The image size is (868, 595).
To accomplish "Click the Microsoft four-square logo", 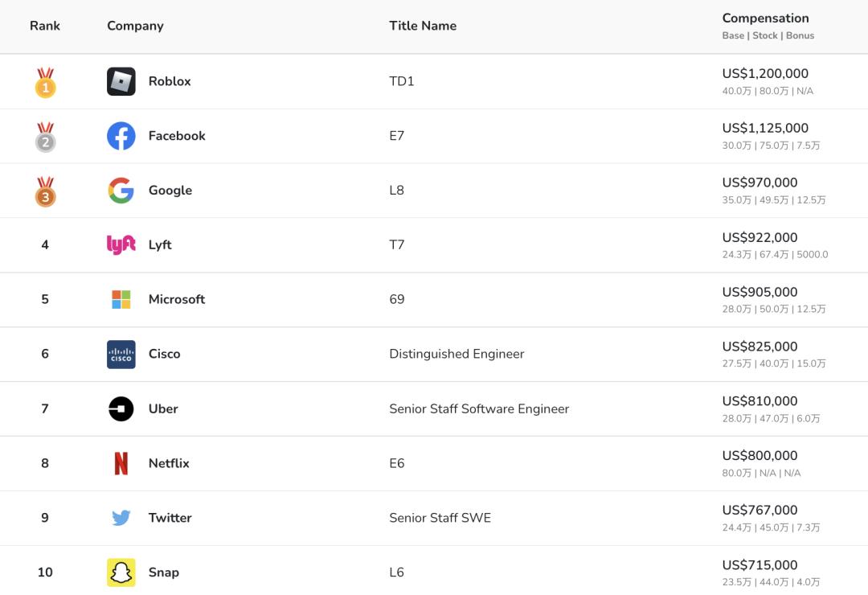I will point(121,299).
